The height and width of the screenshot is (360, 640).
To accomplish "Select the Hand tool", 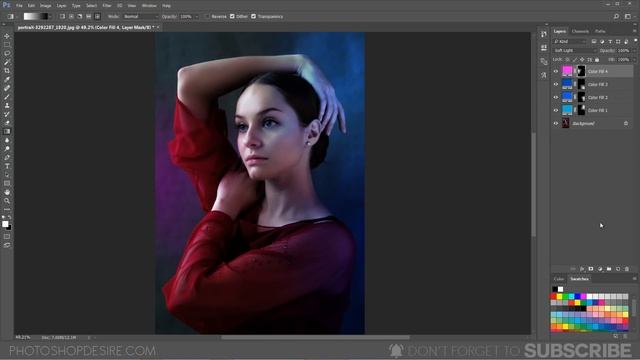I will click(7, 192).
